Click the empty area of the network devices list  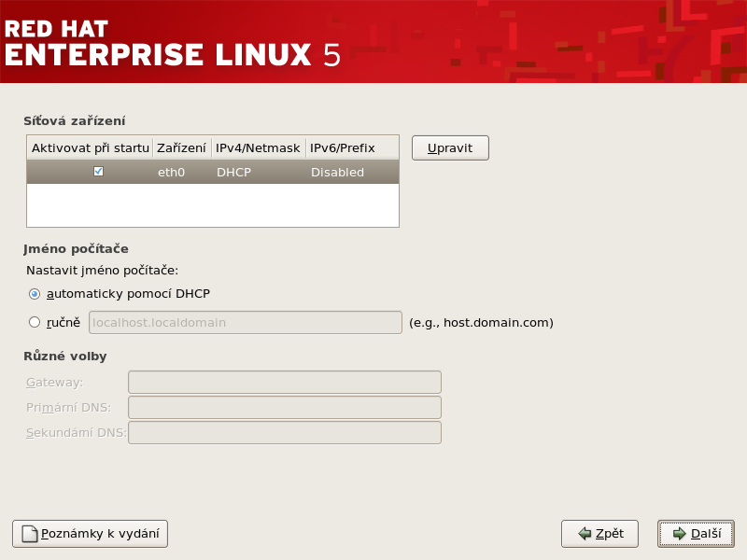point(213,205)
